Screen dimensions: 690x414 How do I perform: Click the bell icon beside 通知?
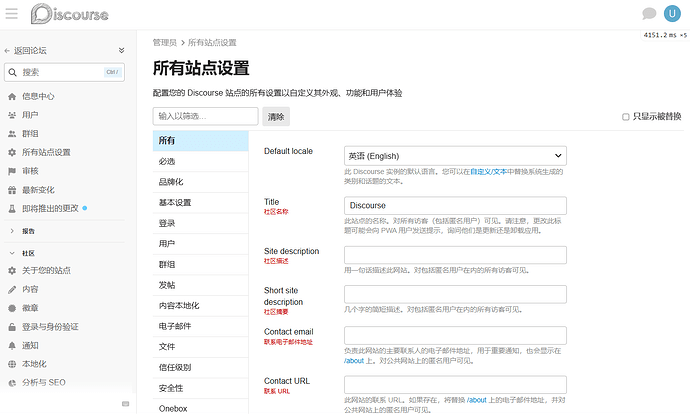[x=12, y=346]
